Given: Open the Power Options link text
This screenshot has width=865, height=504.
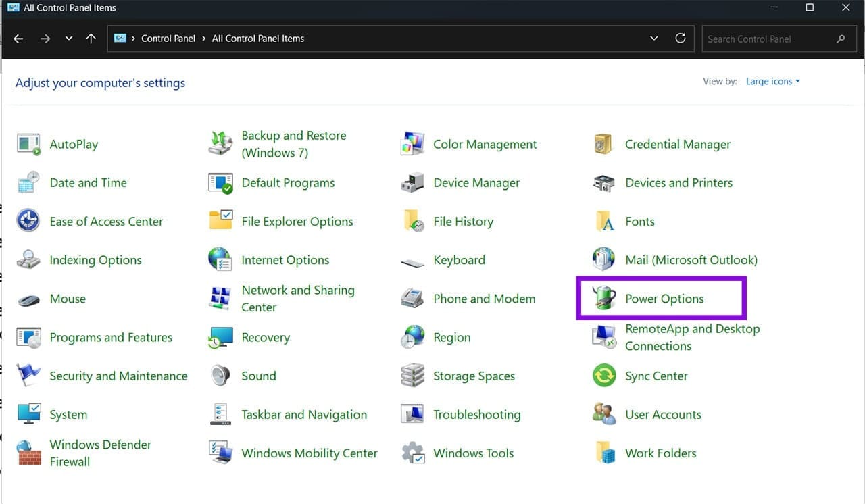Looking at the screenshot, I should (x=664, y=299).
